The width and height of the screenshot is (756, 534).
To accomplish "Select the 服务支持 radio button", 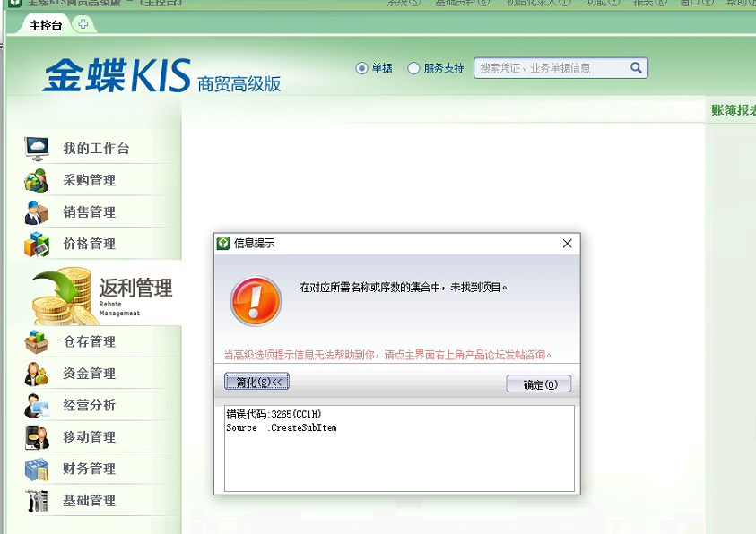I will [x=413, y=68].
